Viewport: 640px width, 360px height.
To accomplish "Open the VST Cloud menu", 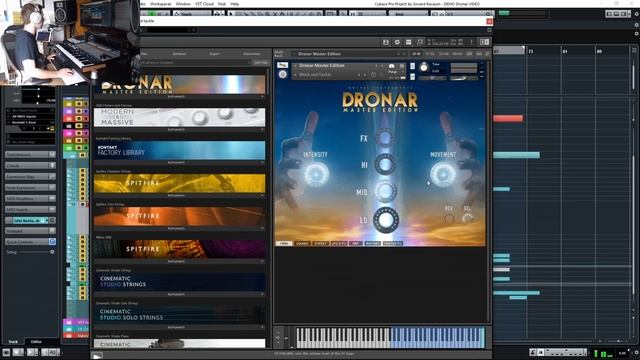I will [204, 4].
